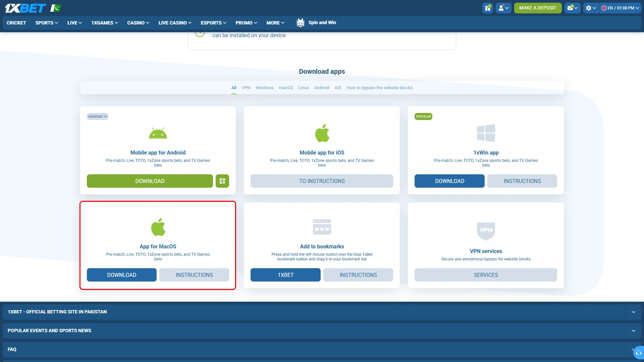Select the Windows tab
Viewport: 644px width, 362px height.
(265, 88)
